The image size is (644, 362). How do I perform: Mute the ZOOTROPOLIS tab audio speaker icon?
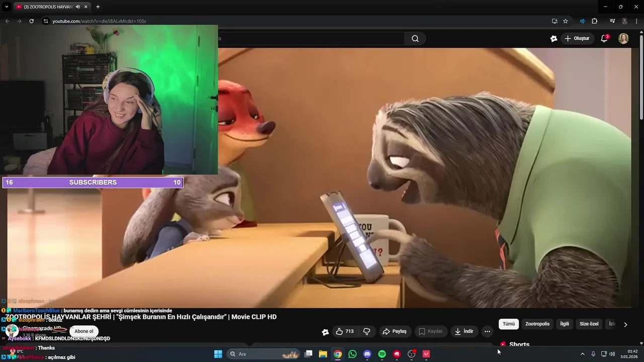(x=77, y=7)
